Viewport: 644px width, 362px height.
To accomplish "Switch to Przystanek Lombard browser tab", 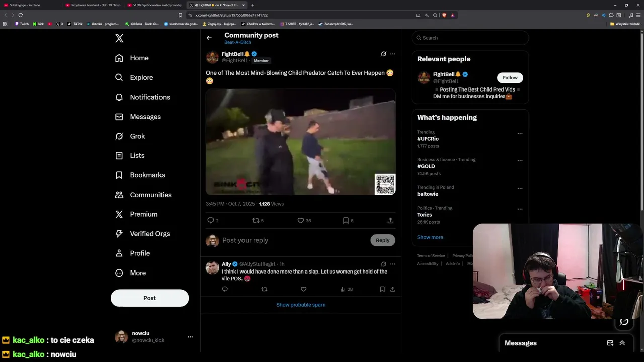I will (93, 5).
